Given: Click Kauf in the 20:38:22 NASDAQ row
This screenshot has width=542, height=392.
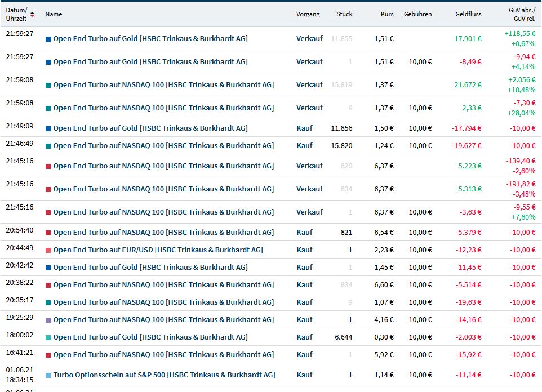Looking at the screenshot, I should pyautogui.click(x=304, y=285).
